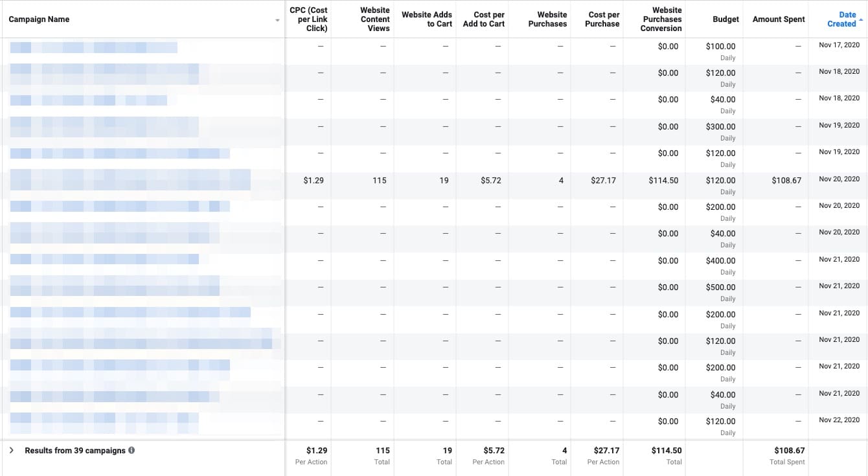Select the blurred campaign name created Nov 17, 2020
This screenshot has height=476, width=868.
(x=94, y=47)
